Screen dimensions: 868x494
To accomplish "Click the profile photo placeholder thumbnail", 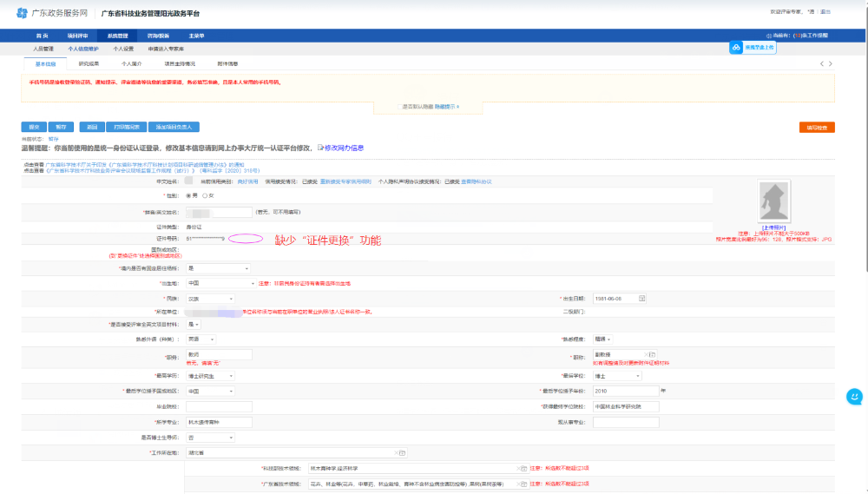I will [772, 201].
